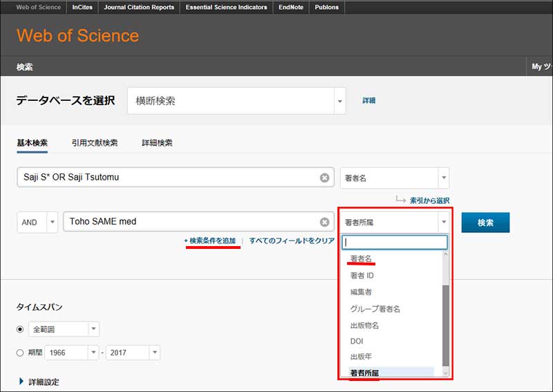The width and height of the screenshot is (553, 392).
Task: Click すべてのフィールドをクリア link
Action: pos(292,241)
